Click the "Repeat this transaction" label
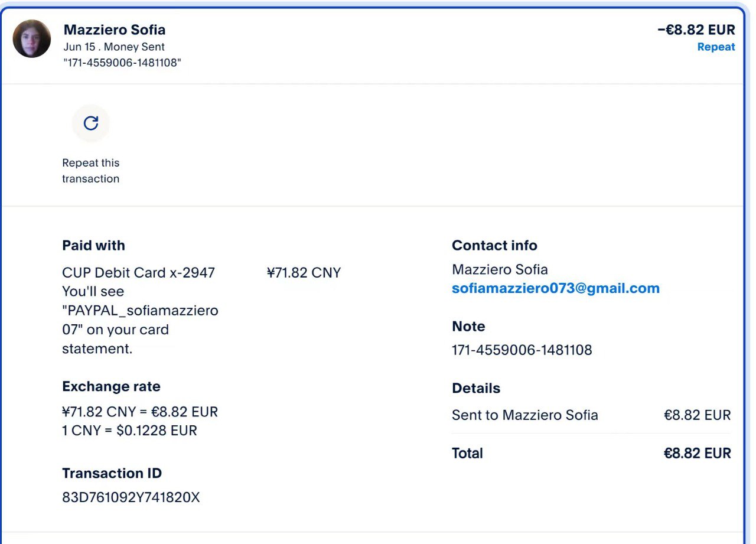 tap(90, 171)
